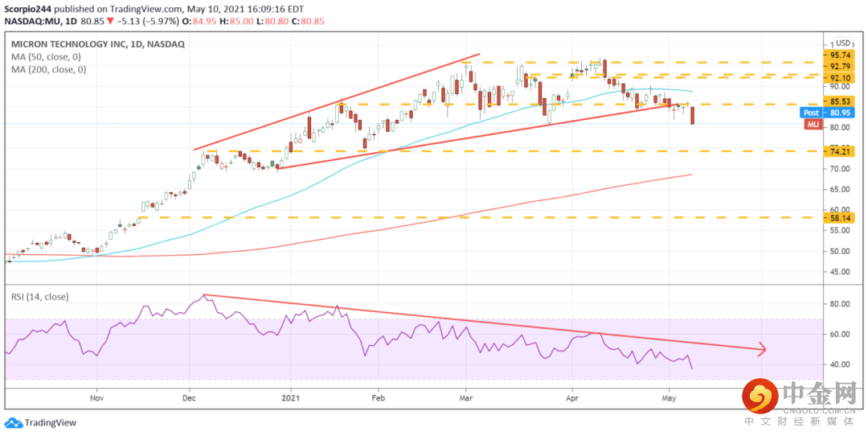This screenshot has height=436, width=868.
Task: Click the Mar label on the time axis
Action: click(466, 397)
